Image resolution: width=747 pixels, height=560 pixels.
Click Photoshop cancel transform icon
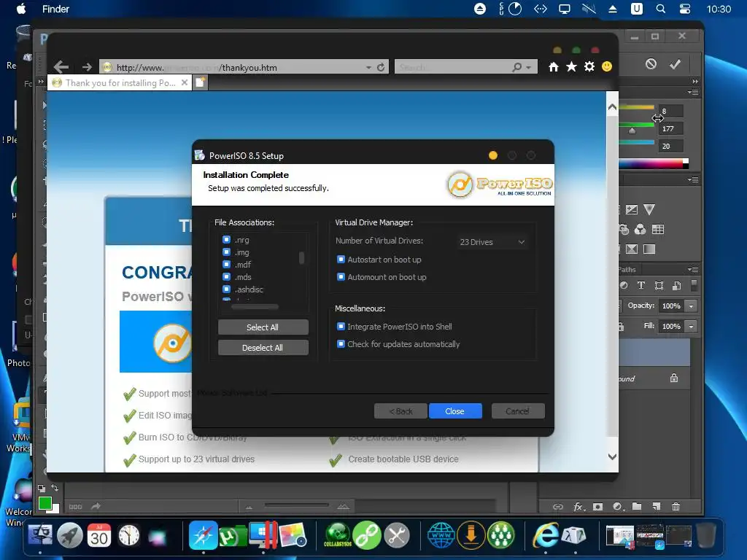(651, 64)
